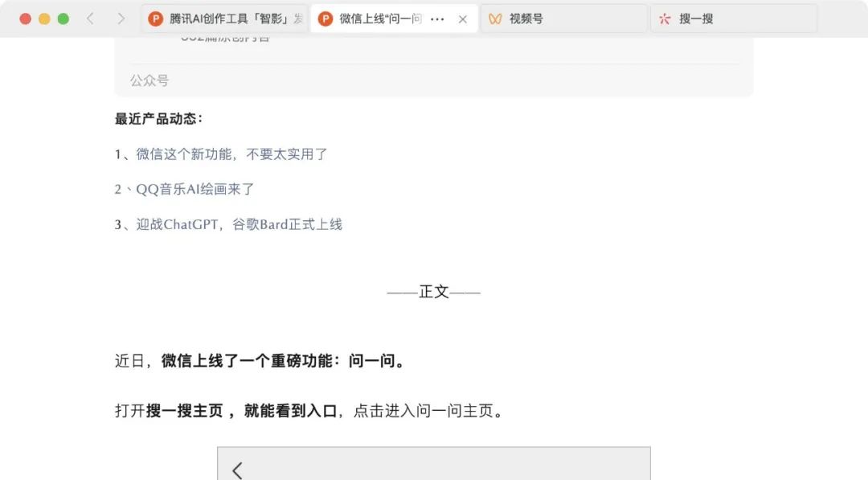Open the 视频号 tab
The height and width of the screenshot is (480, 868).
pos(563,18)
